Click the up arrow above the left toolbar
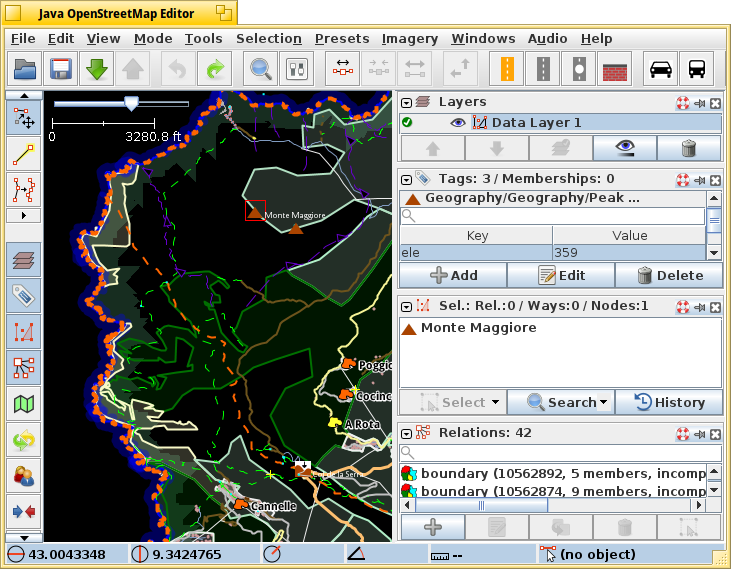The height and width of the screenshot is (569, 731). pos(24,96)
